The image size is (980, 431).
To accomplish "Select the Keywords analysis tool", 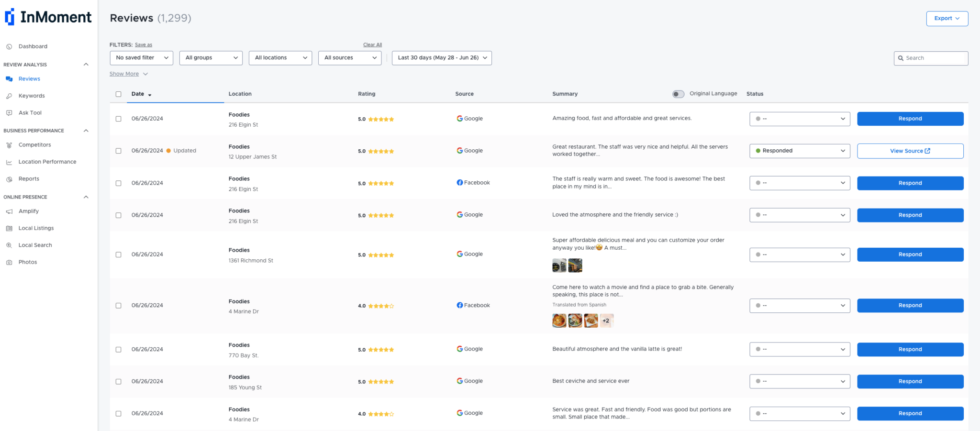I will 32,96.
